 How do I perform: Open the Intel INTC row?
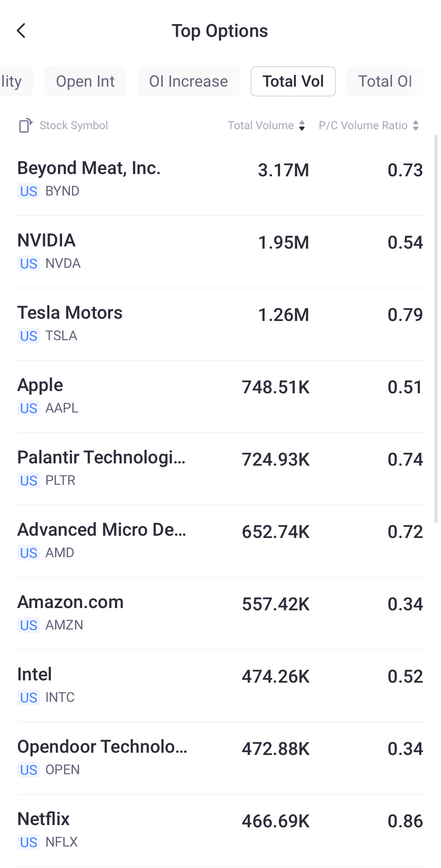point(220,685)
